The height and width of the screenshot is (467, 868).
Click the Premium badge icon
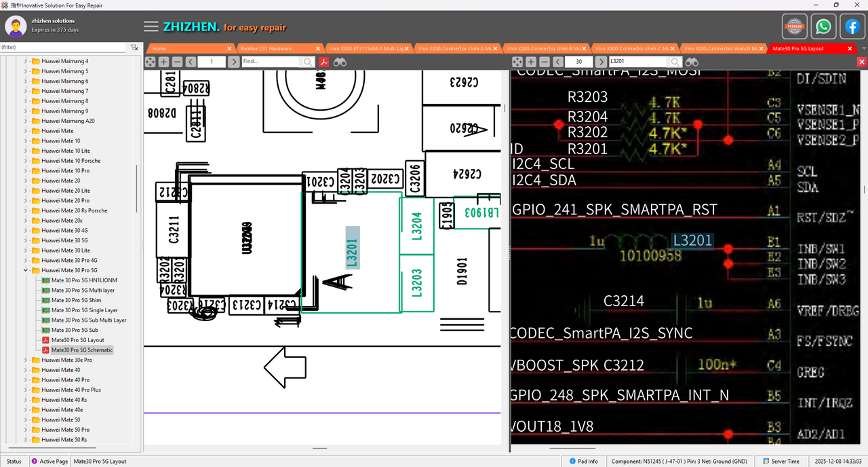pos(795,27)
